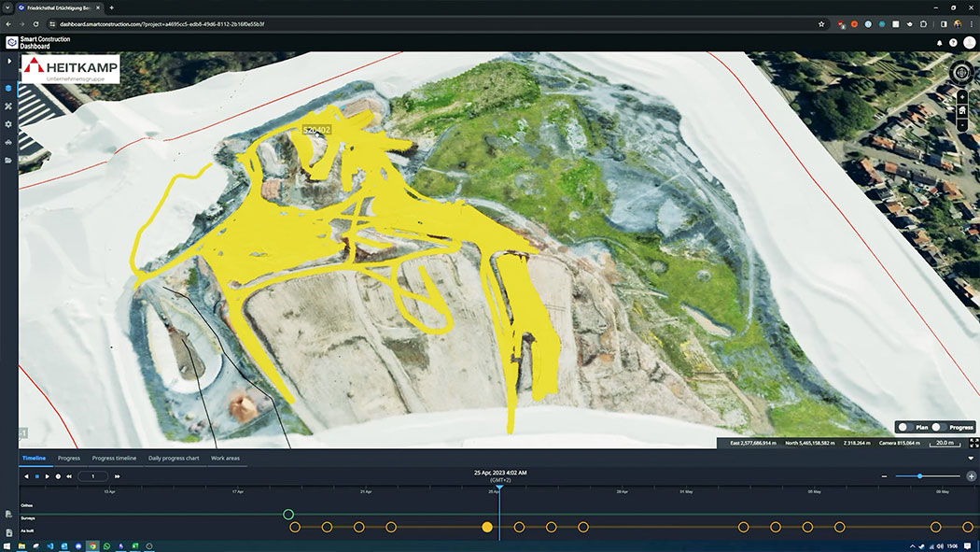980x552 pixels.
Task: Switch to the Daily progress chart tab
Action: point(173,459)
